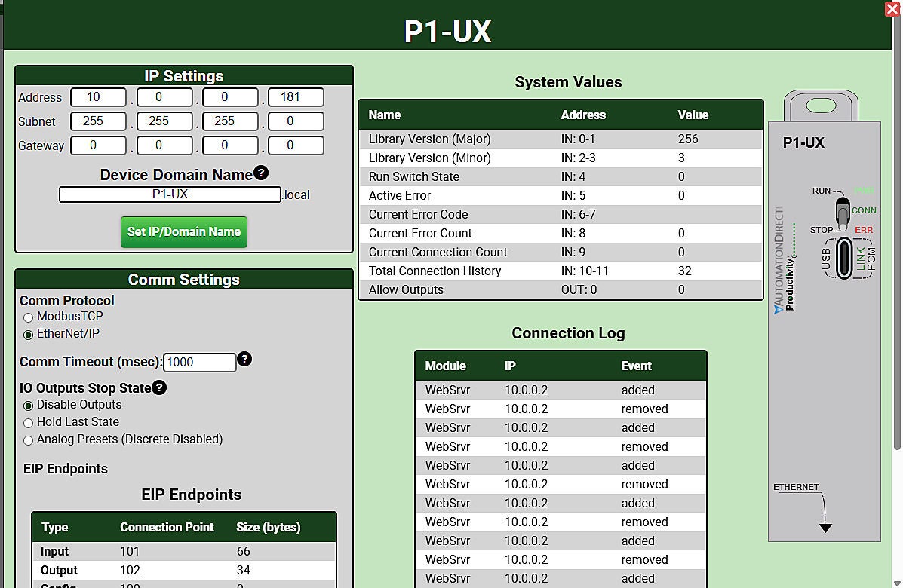The height and width of the screenshot is (588, 903).
Task: Click Connection Point column header
Action: (x=167, y=528)
